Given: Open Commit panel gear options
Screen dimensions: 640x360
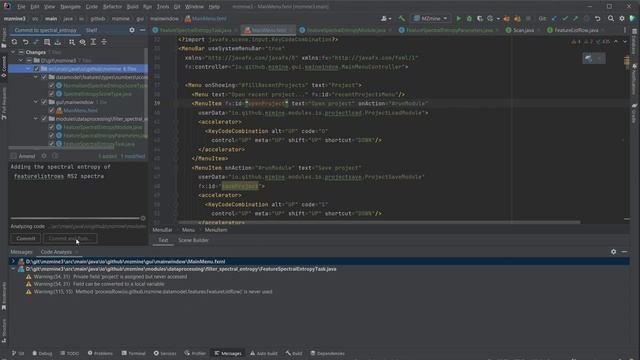Looking at the screenshot, I should [132, 30].
